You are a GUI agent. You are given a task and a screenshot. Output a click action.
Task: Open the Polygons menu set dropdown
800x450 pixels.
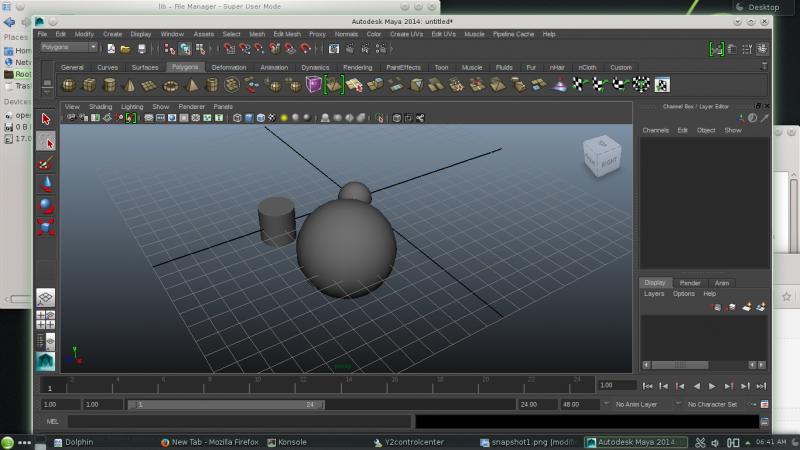(68, 47)
